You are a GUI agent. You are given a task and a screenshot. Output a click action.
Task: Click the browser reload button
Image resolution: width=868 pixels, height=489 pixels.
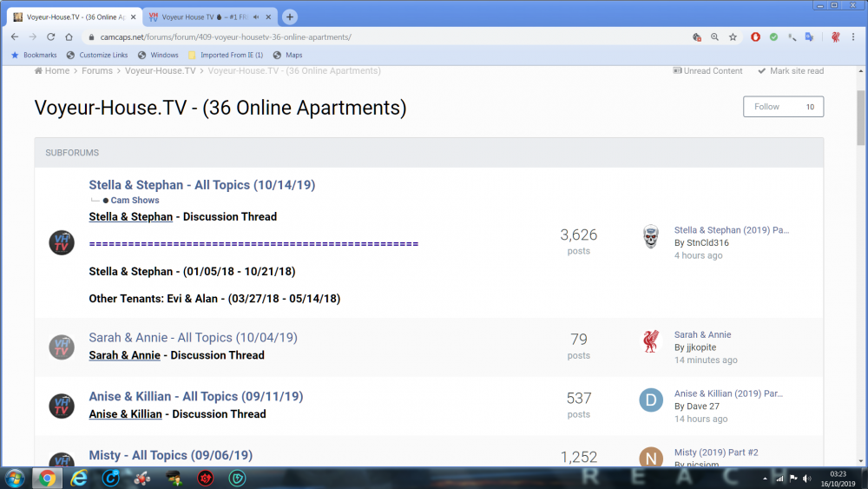[x=50, y=37]
